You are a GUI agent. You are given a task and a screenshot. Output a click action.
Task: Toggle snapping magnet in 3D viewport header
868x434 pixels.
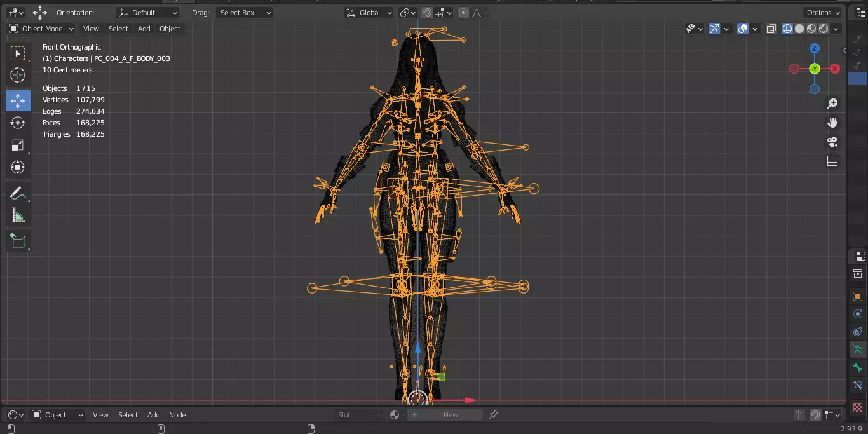(427, 13)
